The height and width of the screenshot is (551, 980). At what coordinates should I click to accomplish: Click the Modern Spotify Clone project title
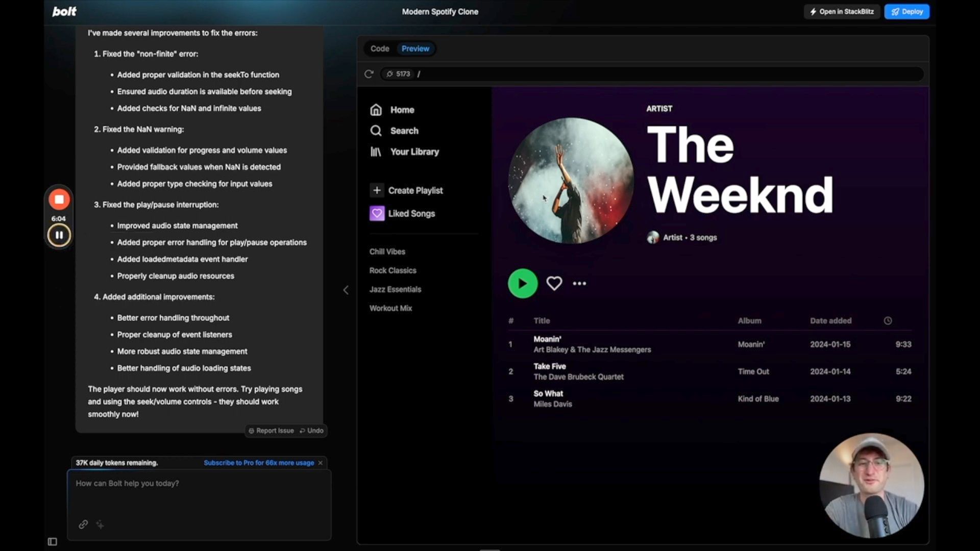pyautogui.click(x=440, y=11)
